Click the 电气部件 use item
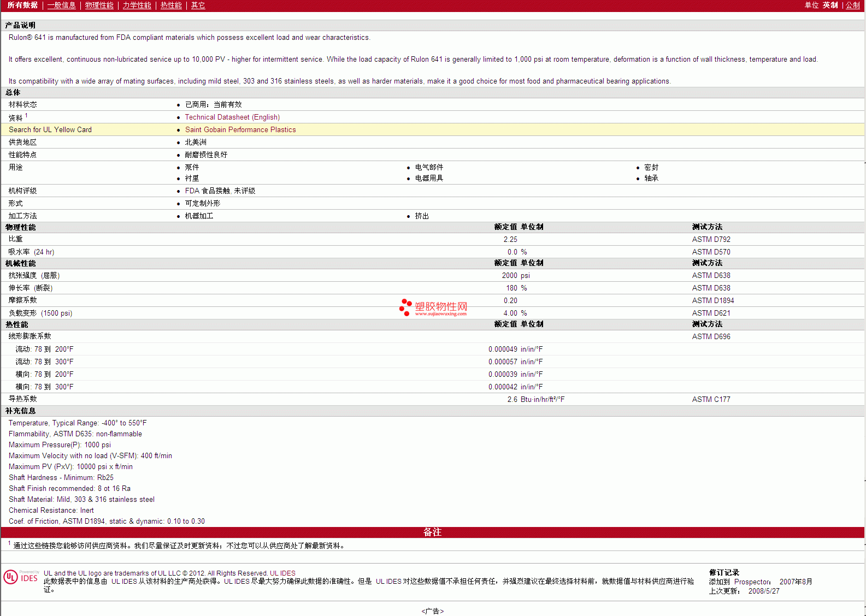Screen dimensions: 866x616 (x=429, y=167)
